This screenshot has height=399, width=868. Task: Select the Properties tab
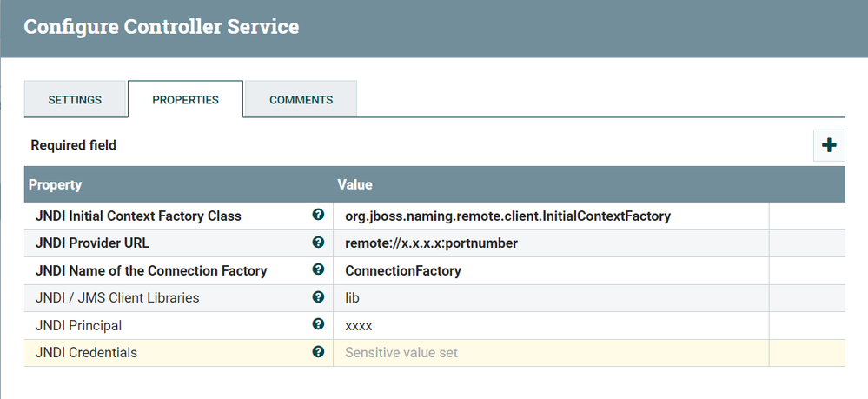coord(185,100)
